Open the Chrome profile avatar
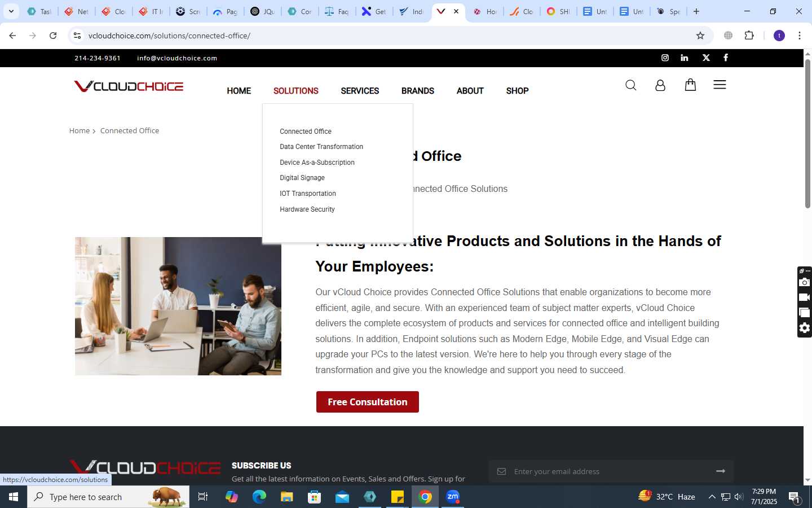The width and height of the screenshot is (812, 508). tap(779, 36)
